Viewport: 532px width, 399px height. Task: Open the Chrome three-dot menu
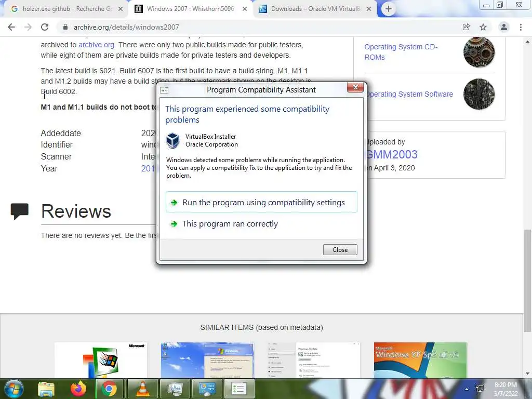click(521, 27)
